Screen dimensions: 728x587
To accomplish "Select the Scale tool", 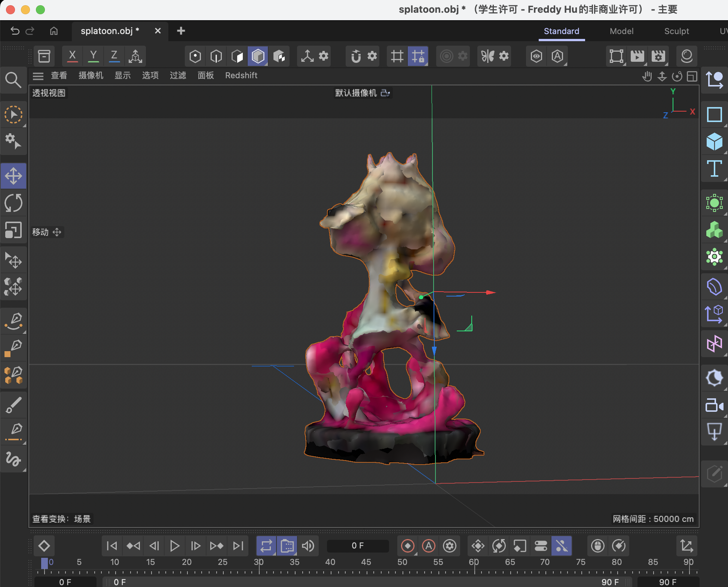I will [14, 230].
